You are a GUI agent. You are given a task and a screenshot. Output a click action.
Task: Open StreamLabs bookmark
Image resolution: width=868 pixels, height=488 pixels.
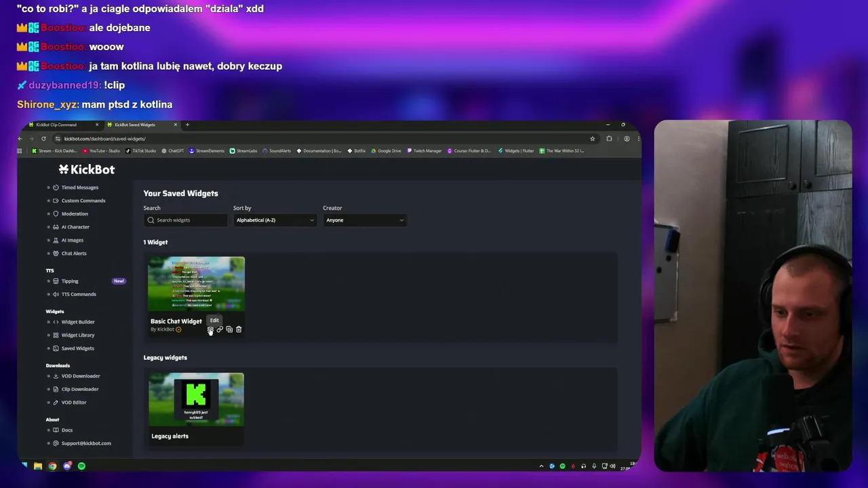tap(243, 151)
